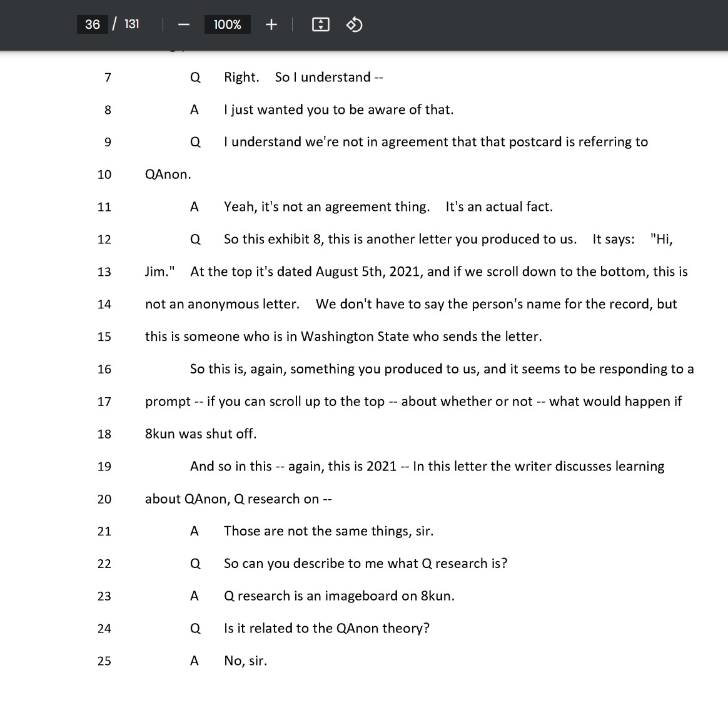The image size is (728, 725).
Task: Click the zoom out minus button
Action: (184, 24)
